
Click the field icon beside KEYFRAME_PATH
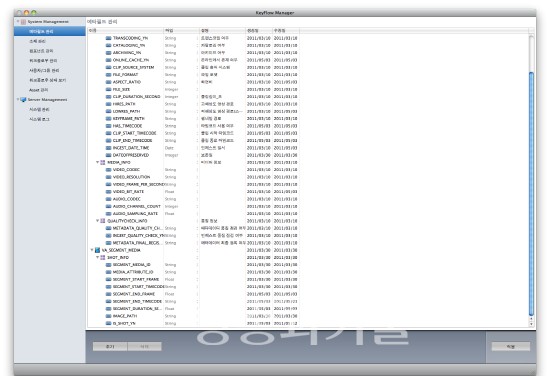point(109,119)
